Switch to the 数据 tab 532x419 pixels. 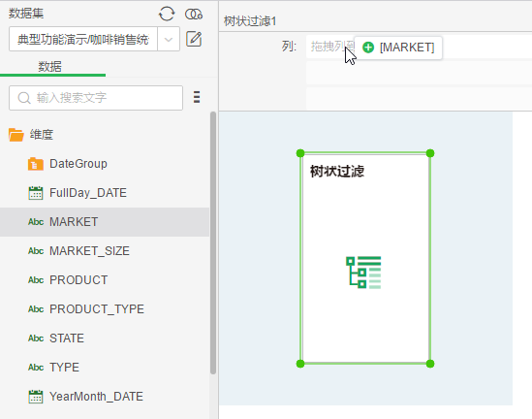49,67
